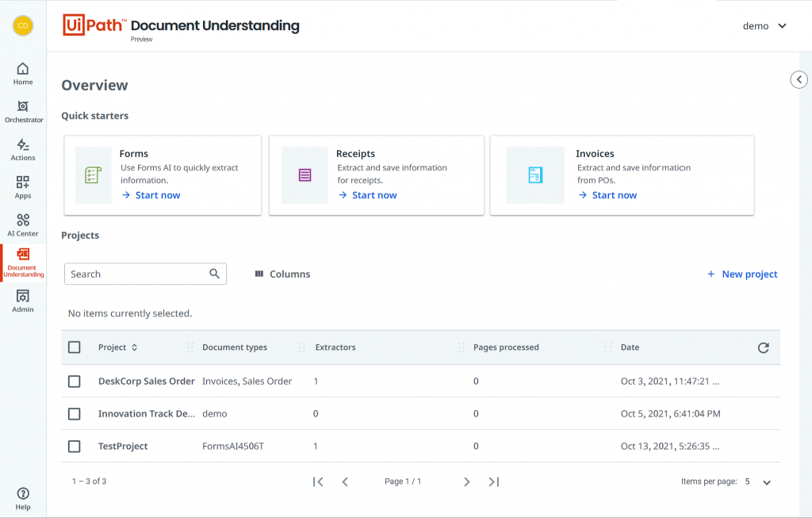812x518 pixels.
Task: Click the Forms quick starter icon
Action: [x=94, y=175]
